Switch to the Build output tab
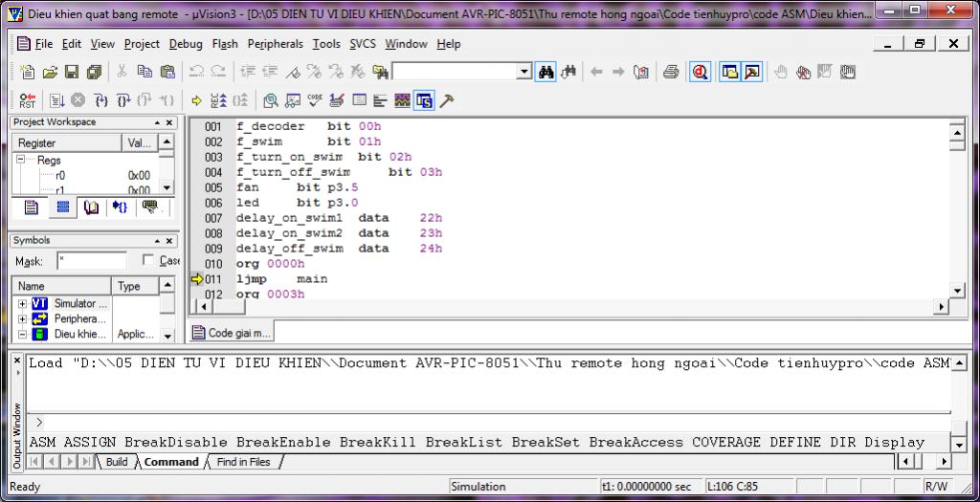Image resolution: width=980 pixels, height=502 pixels. pyautogui.click(x=116, y=462)
